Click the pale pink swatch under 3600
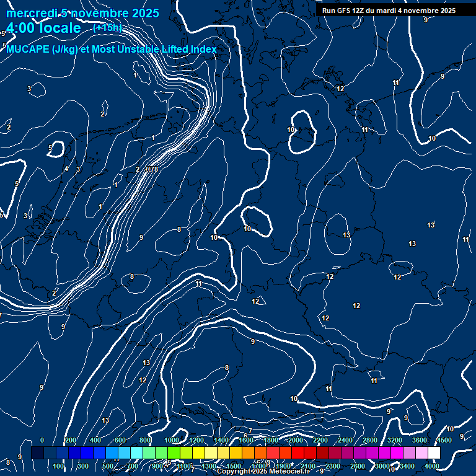The width and height of the screenshot is (476, 476). tap(421, 452)
